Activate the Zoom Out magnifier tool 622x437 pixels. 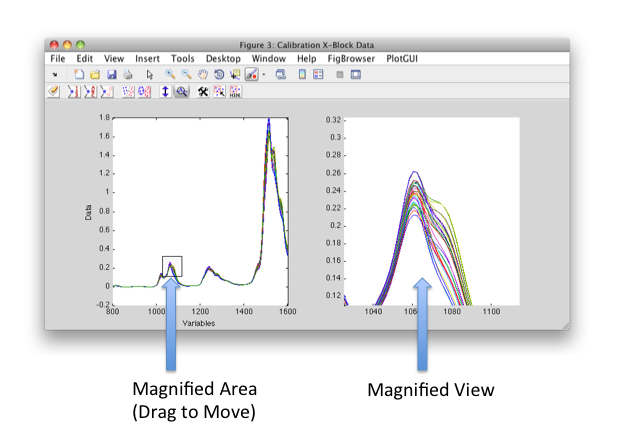tap(186, 75)
